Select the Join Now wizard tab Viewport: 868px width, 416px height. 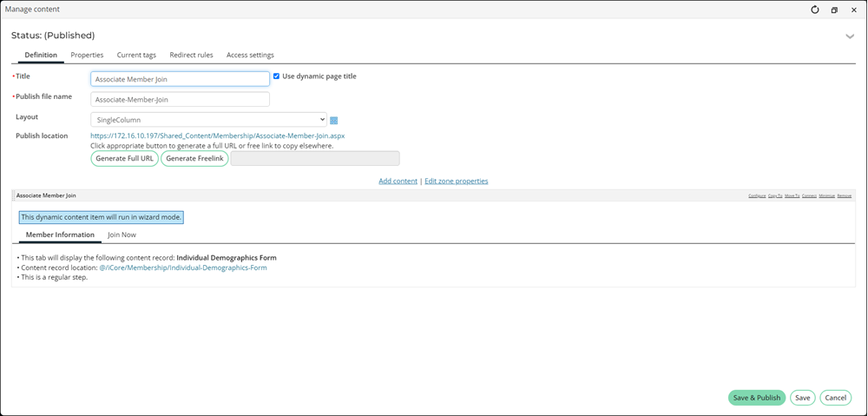coord(122,234)
